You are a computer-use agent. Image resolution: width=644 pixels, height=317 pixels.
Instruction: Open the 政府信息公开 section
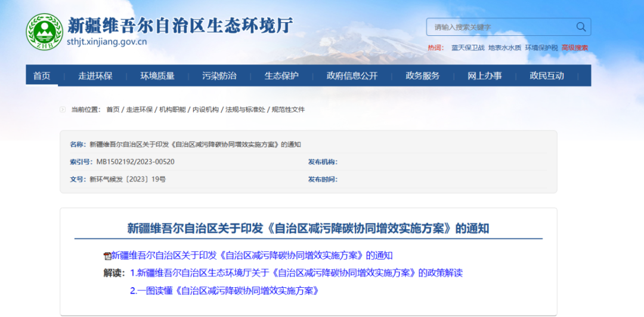coord(352,76)
